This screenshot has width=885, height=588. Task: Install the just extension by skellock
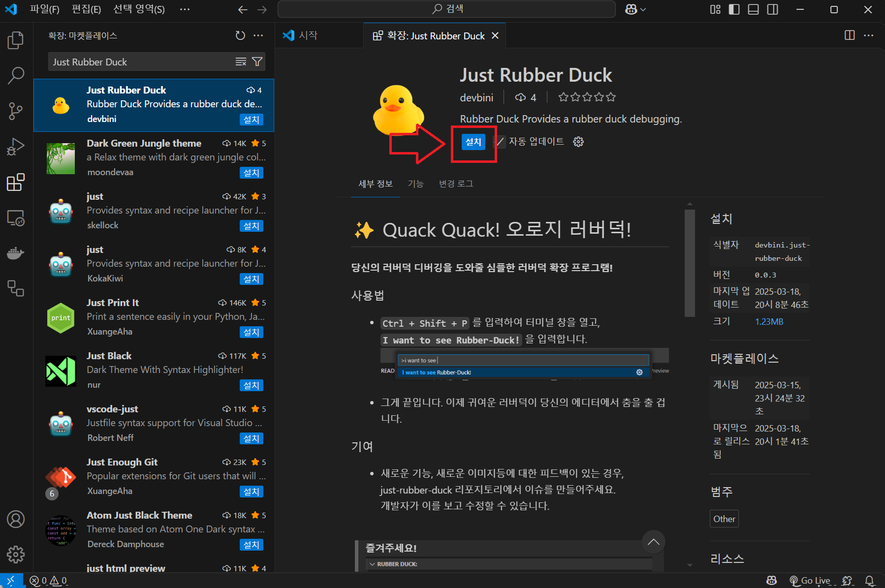click(252, 226)
